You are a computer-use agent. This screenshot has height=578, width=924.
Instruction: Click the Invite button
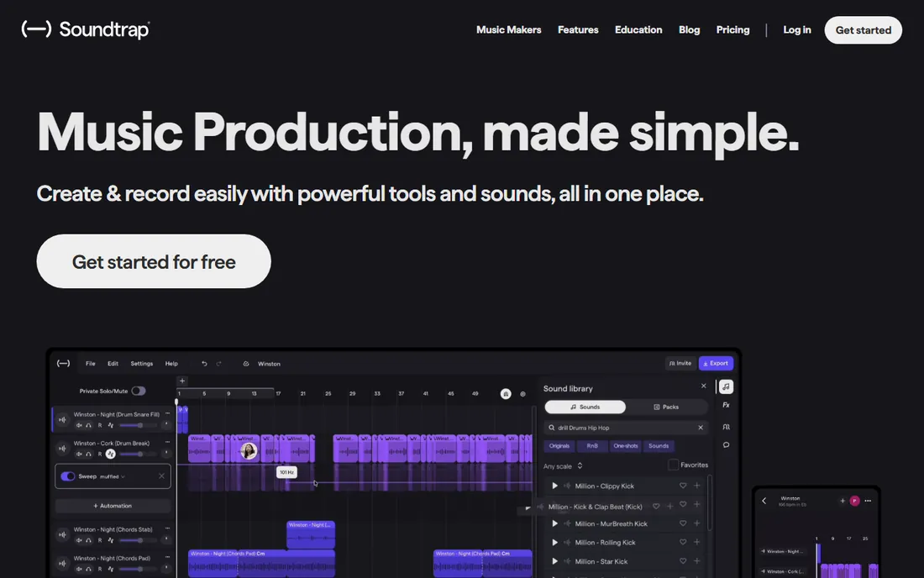pyautogui.click(x=680, y=364)
